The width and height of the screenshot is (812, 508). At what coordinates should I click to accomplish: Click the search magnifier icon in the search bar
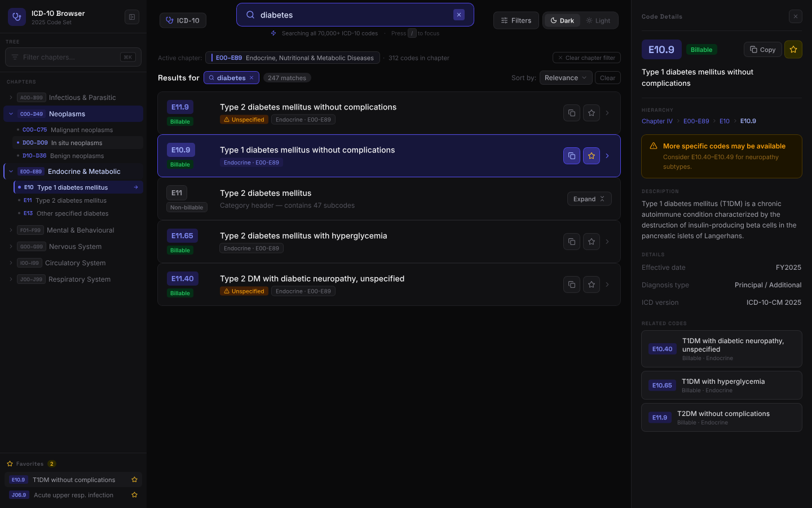pyautogui.click(x=250, y=14)
